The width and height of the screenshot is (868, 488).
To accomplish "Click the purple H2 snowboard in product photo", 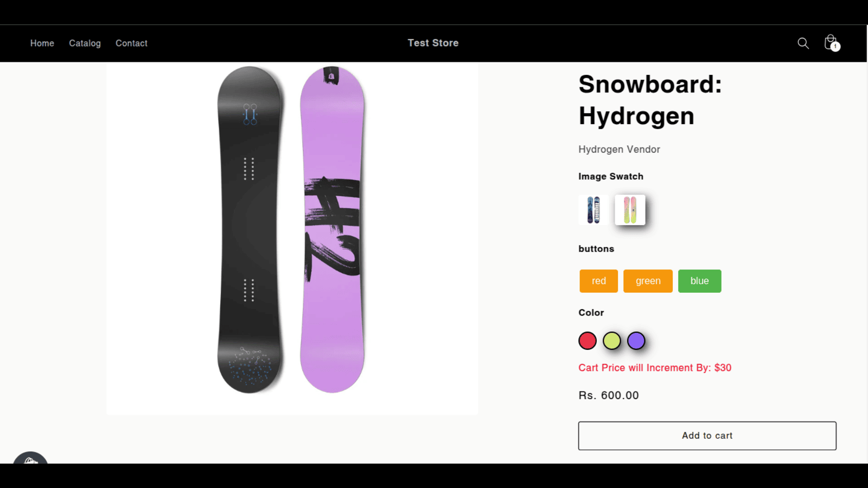I will point(332,230).
